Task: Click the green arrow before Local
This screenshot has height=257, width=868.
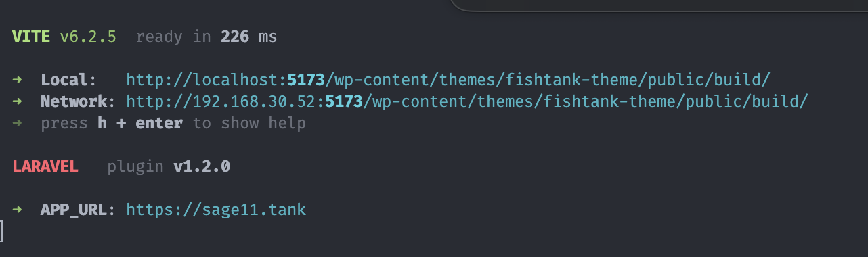Action: [18, 80]
